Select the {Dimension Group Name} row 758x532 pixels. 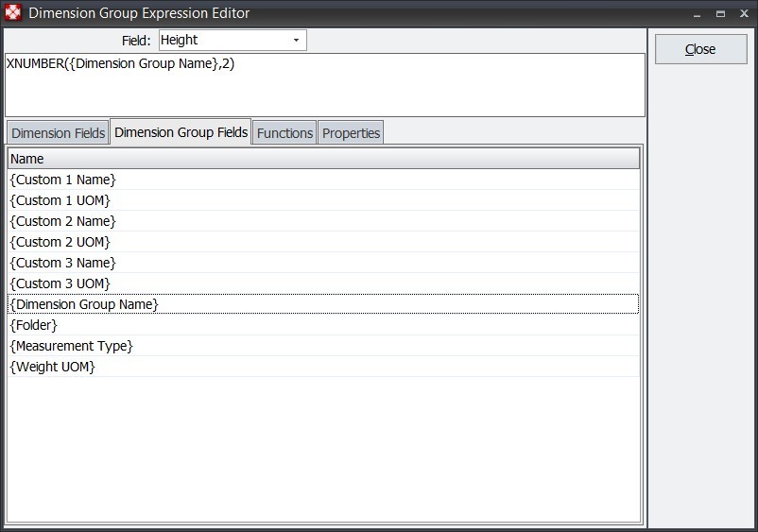point(323,304)
